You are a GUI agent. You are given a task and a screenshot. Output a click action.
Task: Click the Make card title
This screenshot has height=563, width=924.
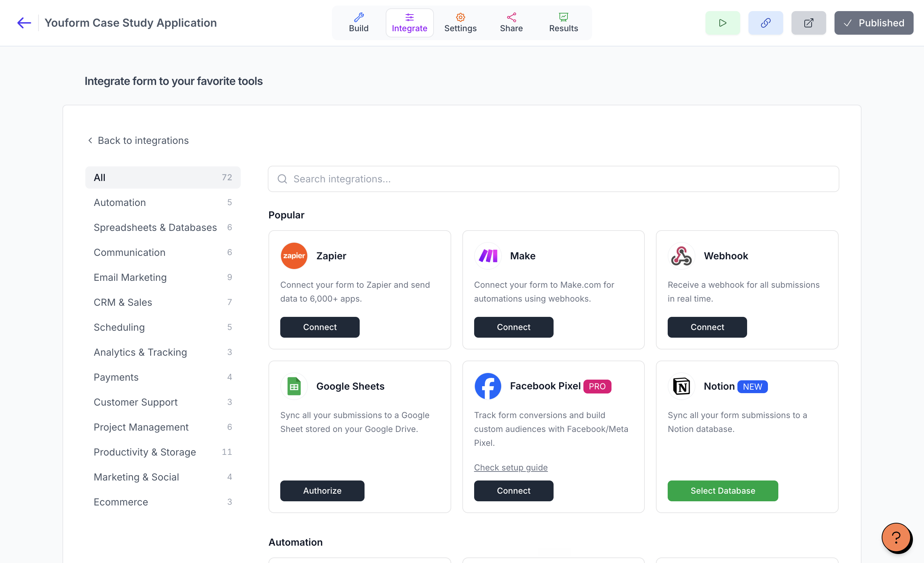coord(522,255)
